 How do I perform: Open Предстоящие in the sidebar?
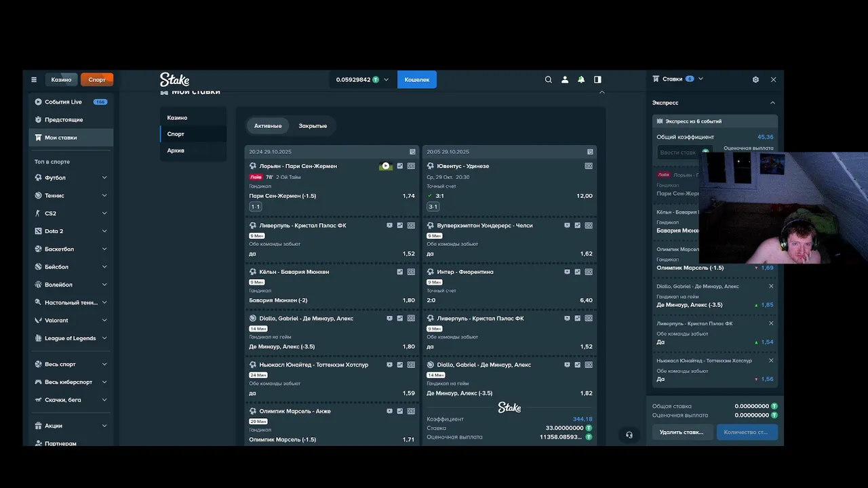pyautogui.click(x=71, y=119)
